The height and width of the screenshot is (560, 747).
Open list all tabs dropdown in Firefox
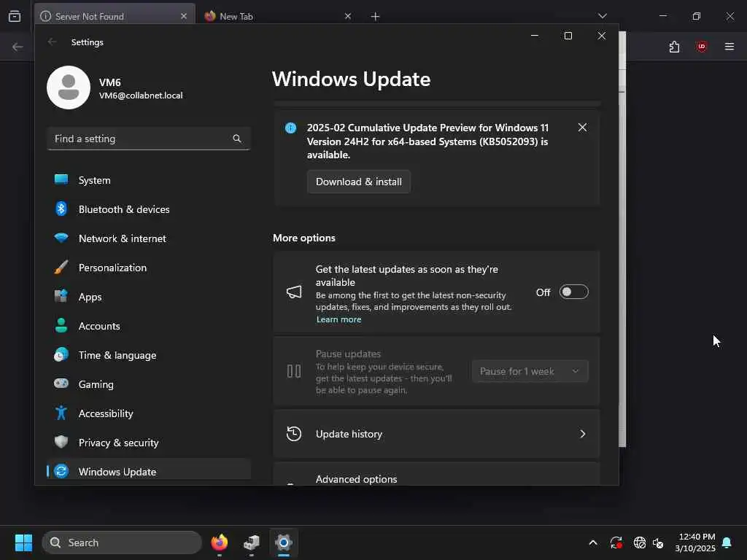tap(602, 16)
